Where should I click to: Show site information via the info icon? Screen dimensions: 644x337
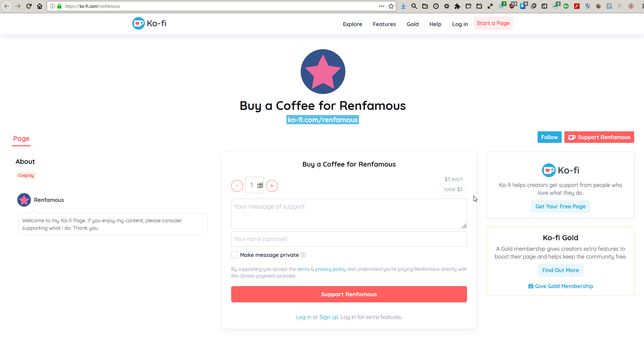pyautogui.click(x=53, y=6)
